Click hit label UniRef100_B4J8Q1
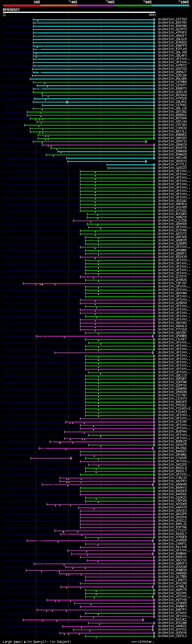 [x=172, y=448]
